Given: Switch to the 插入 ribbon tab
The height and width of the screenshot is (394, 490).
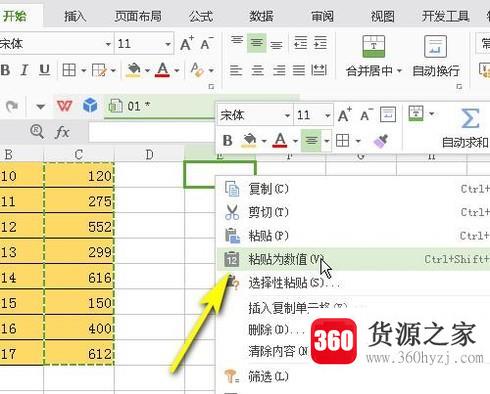Looking at the screenshot, I should coord(75,16).
